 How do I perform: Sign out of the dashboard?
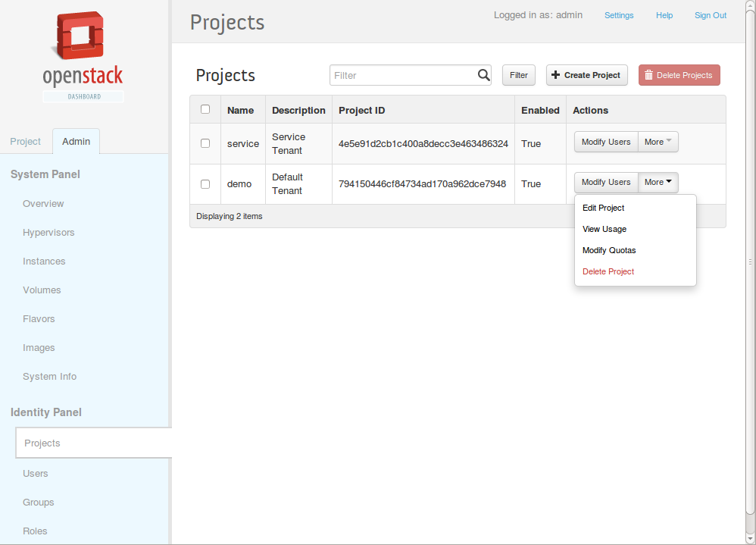point(711,15)
